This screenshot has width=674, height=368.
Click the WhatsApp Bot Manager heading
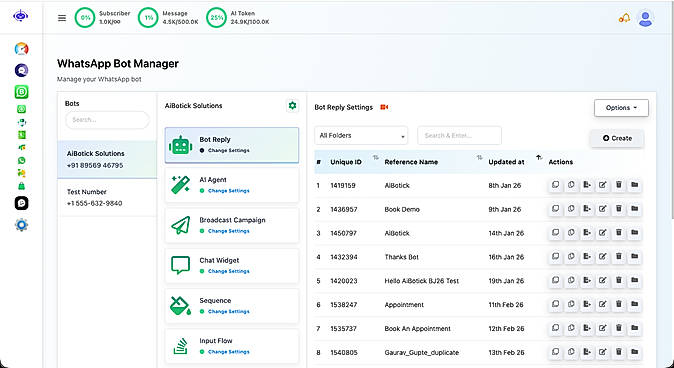click(x=118, y=64)
